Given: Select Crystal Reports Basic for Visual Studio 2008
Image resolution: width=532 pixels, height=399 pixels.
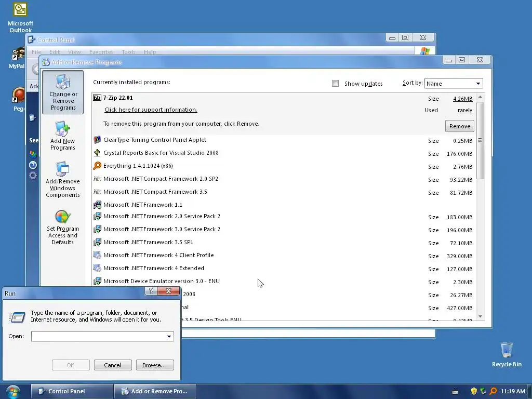Looking at the screenshot, I should [x=284, y=153].
